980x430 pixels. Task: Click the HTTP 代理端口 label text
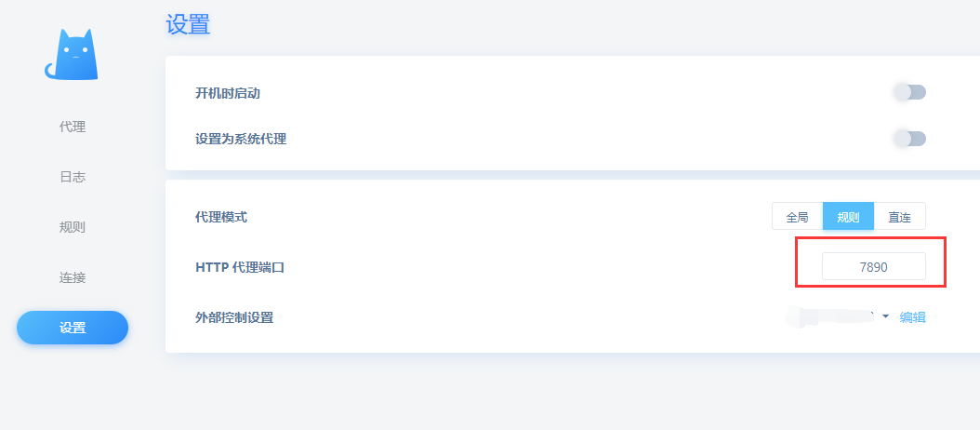pos(240,267)
